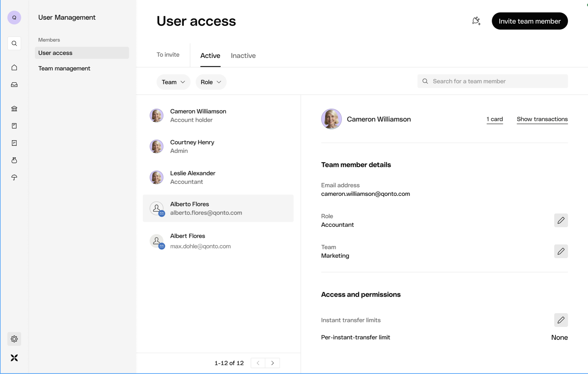Switch to the Inactive tab
Viewport: 588px width, 374px height.
(x=243, y=56)
